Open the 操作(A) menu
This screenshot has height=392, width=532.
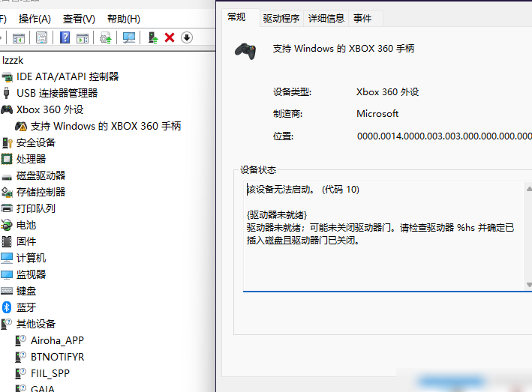click(x=35, y=19)
